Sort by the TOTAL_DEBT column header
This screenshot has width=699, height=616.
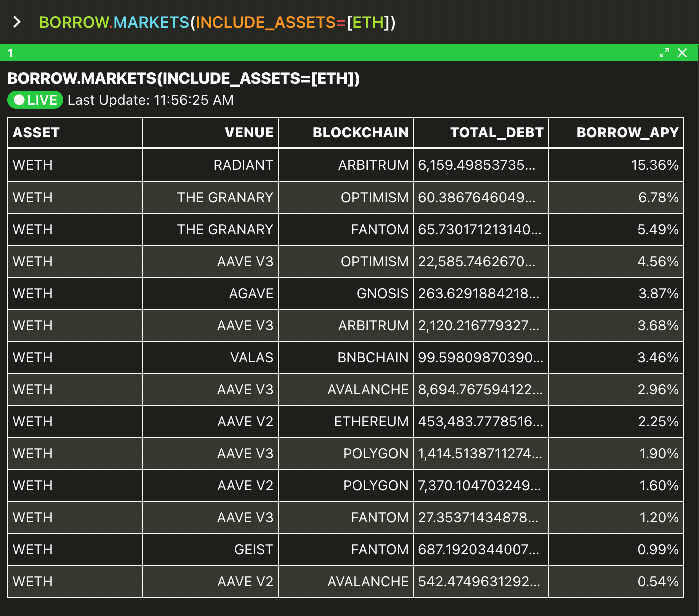point(481,133)
